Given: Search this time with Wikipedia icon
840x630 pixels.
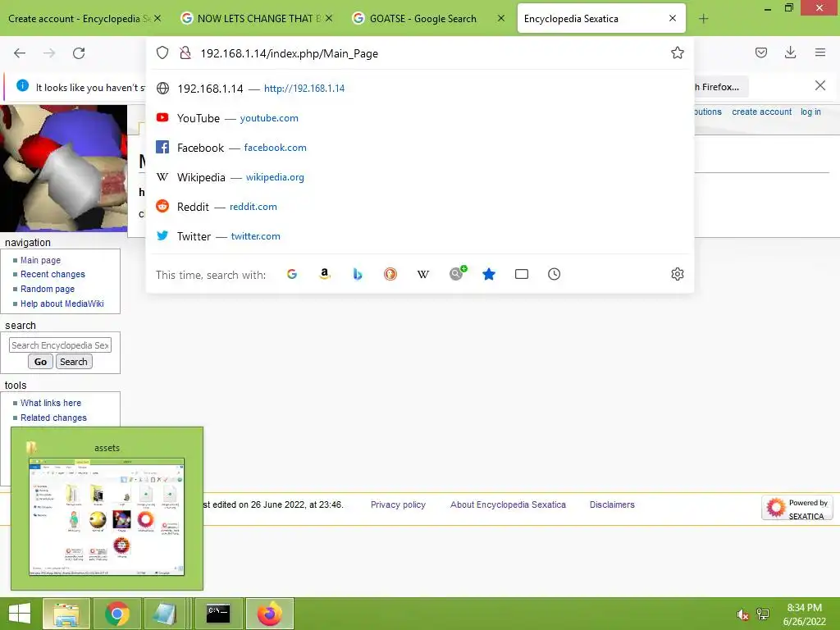Looking at the screenshot, I should pos(422,274).
